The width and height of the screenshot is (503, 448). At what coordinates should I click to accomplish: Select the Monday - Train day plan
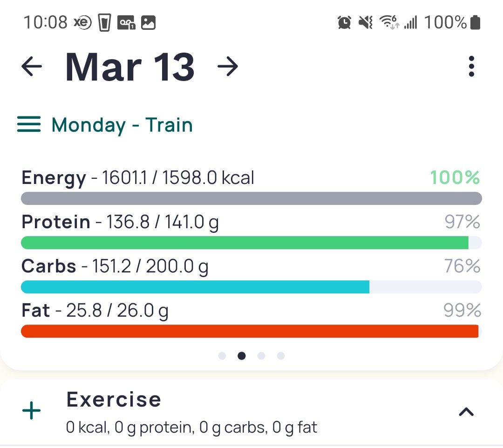(122, 125)
